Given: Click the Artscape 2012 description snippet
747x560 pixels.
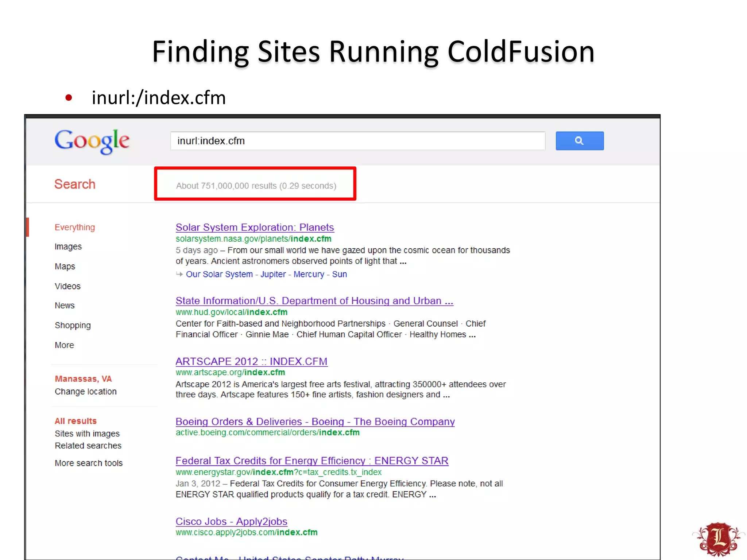Looking at the screenshot, I should 341,389.
